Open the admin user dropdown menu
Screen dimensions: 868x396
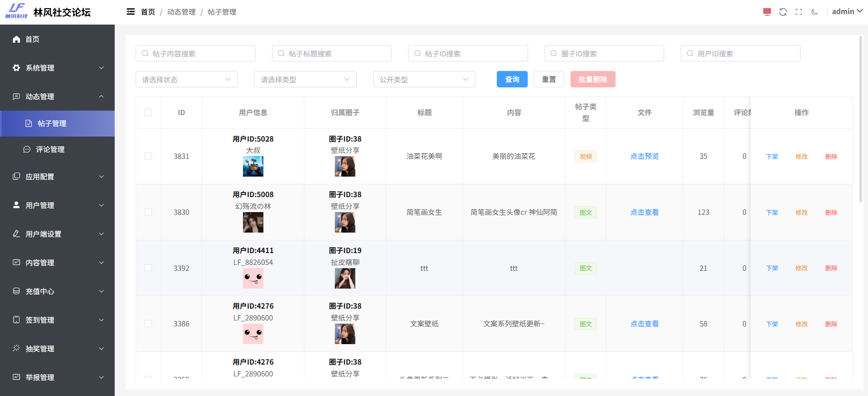click(847, 12)
